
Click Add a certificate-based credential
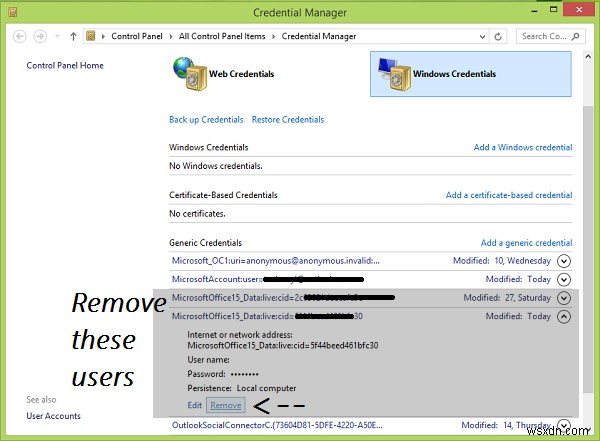point(509,195)
